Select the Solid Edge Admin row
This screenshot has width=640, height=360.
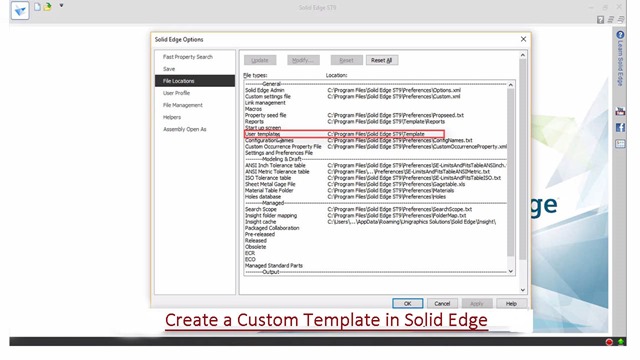(x=376, y=90)
